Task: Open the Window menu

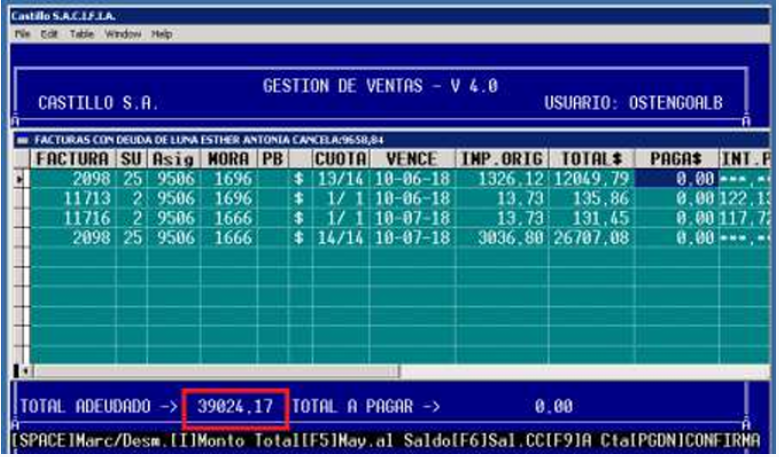Action: point(123,33)
